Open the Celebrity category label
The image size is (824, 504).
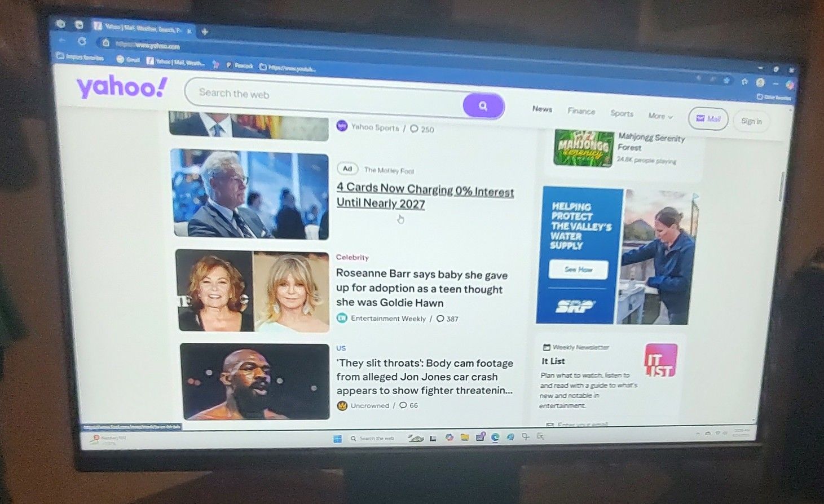[x=352, y=257]
